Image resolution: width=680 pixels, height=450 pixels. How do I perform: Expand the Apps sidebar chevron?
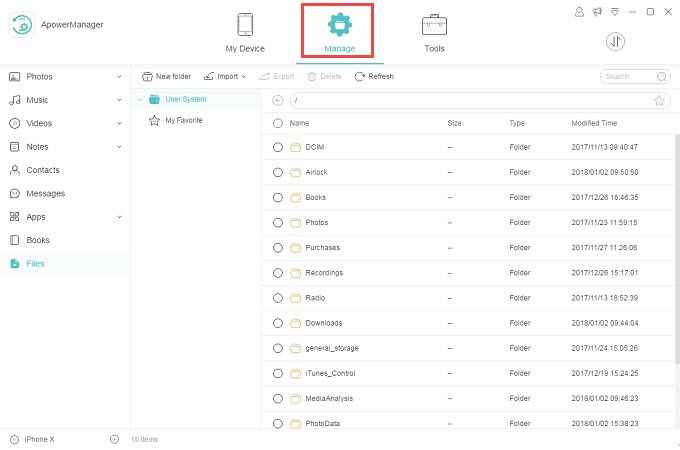(119, 217)
